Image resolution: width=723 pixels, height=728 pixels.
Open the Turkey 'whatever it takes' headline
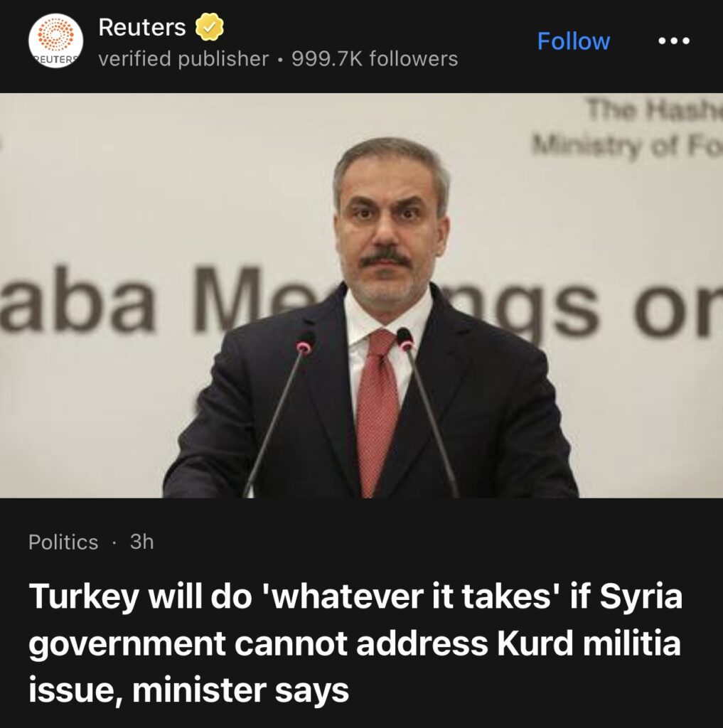(x=355, y=643)
